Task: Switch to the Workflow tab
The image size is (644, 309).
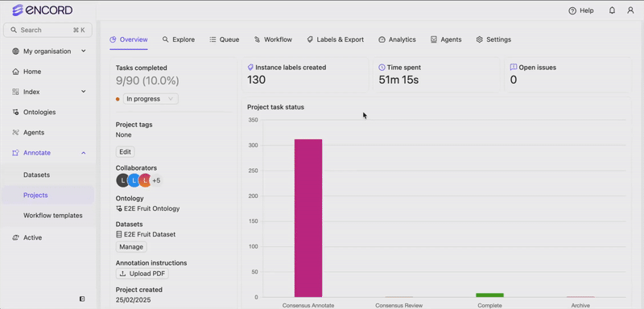Action: [273, 39]
